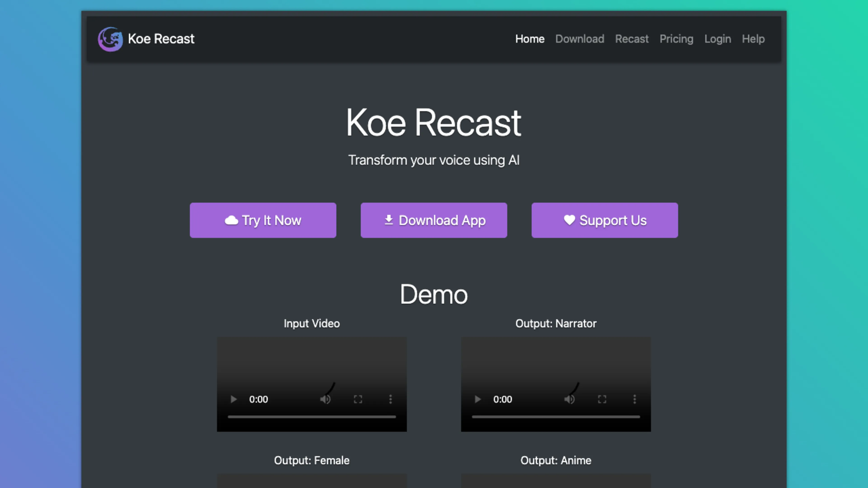This screenshot has height=488, width=868.
Task: Open the Pricing nav item
Action: click(x=676, y=39)
